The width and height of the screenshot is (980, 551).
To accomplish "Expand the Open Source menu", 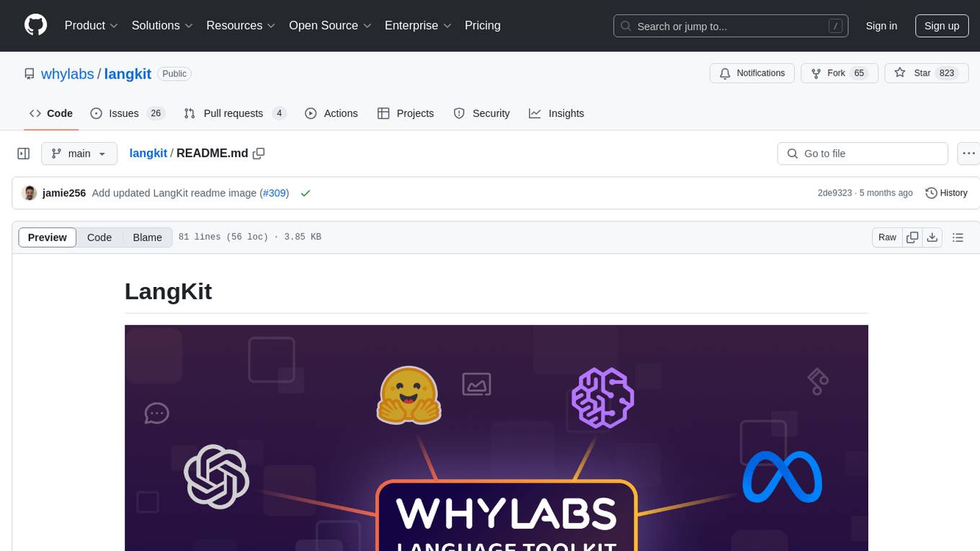I will (x=330, y=25).
